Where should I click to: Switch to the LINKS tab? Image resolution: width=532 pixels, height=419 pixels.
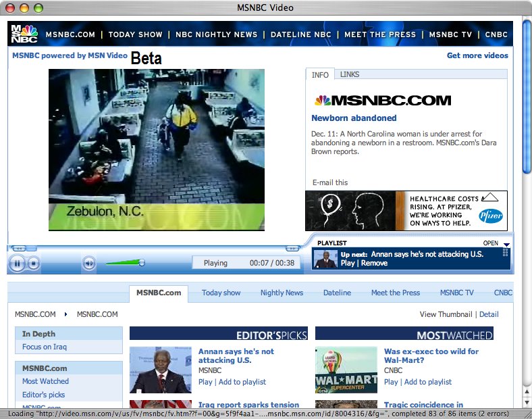[x=350, y=74]
